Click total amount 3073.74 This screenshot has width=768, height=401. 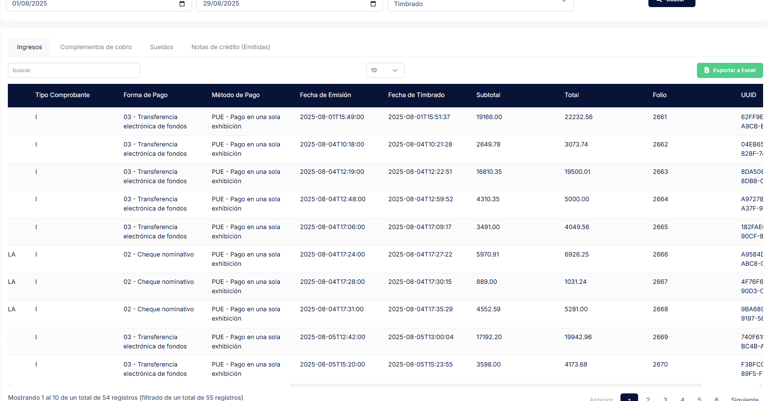tap(576, 144)
